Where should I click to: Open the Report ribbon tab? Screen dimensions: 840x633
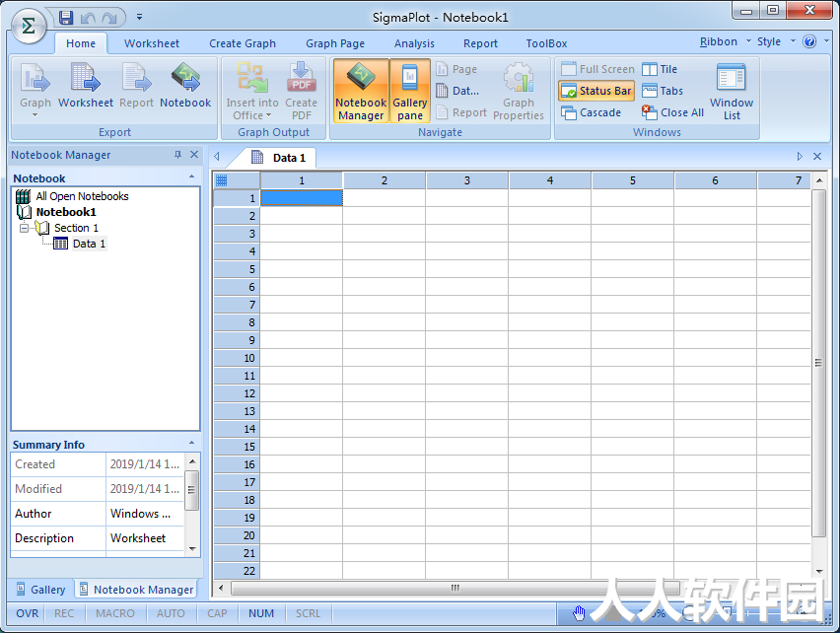click(x=480, y=43)
